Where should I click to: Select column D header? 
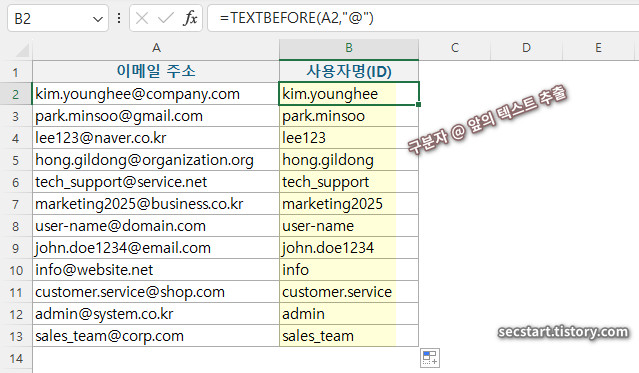[x=527, y=48]
